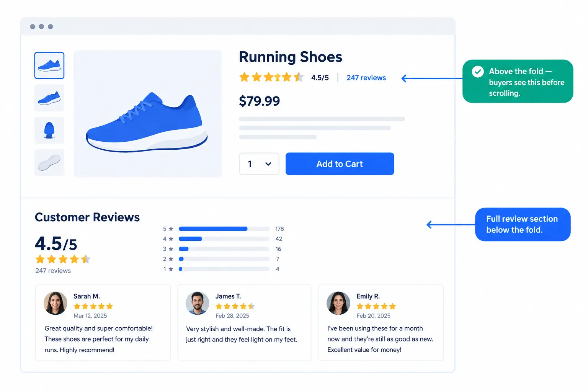
Task: Click the 2-star rating bar with 7 reviews
Action: click(224, 259)
